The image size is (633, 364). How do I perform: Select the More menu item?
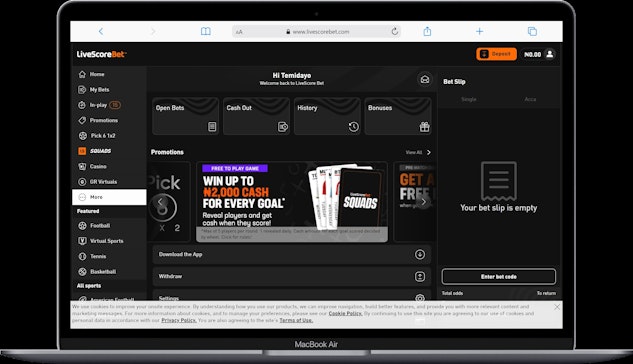pos(109,197)
